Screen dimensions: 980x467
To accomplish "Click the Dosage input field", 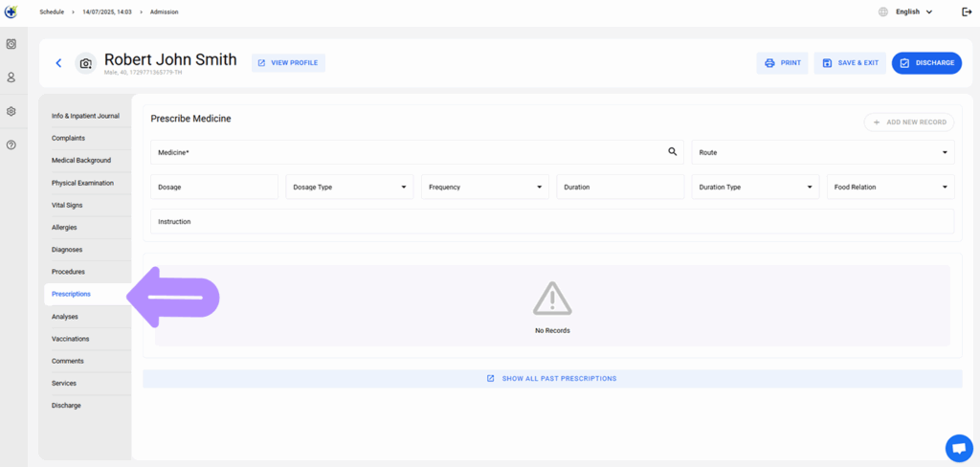I will (214, 187).
